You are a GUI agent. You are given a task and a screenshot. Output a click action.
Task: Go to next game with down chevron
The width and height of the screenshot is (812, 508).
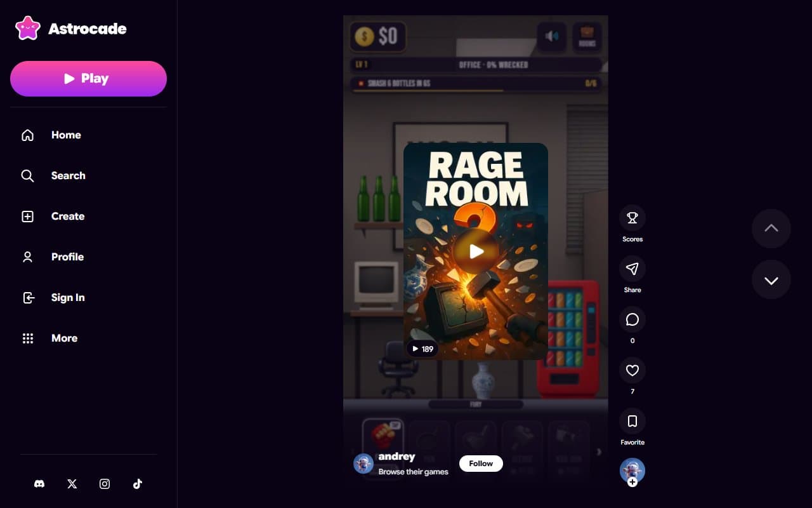click(x=771, y=280)
